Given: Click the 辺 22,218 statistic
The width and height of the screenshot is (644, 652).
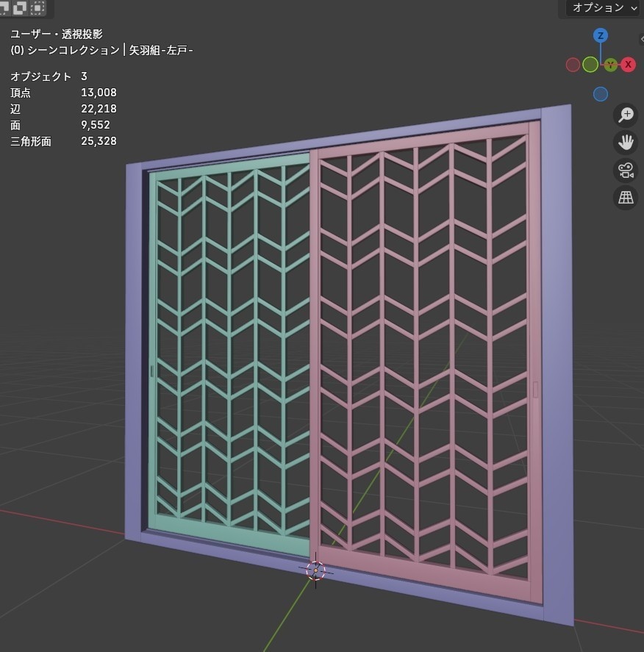Looking at the screenshot, I should [63, 109].
